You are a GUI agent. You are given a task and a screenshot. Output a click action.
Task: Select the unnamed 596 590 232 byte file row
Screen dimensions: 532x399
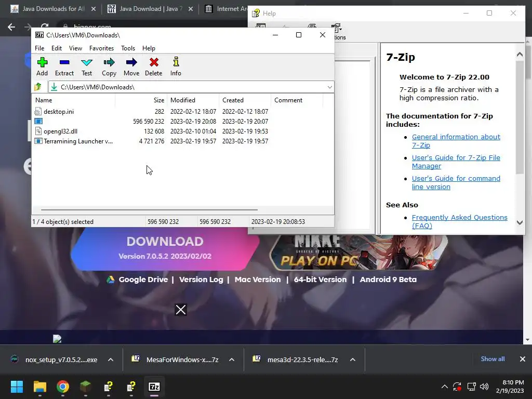pos(151,121)
